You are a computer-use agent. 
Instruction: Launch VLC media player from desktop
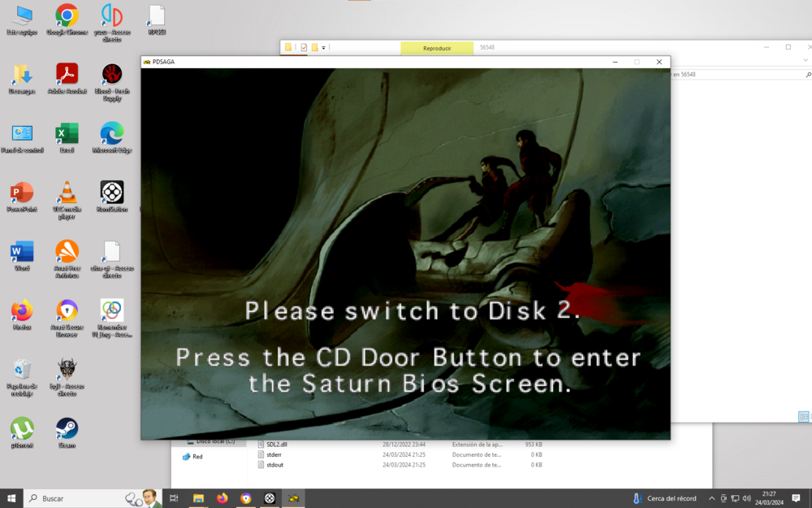click(x=67, y=193)
